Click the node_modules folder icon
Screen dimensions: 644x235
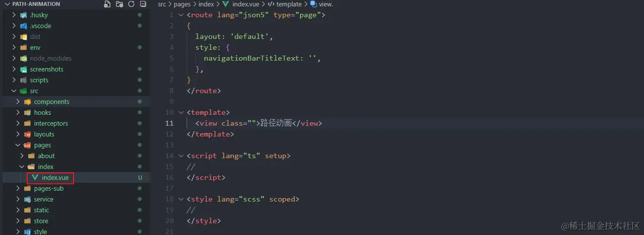tap(23, 58)
